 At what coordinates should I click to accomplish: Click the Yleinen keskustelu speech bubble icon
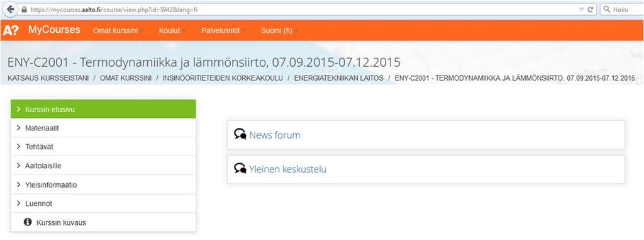(240, 168)
